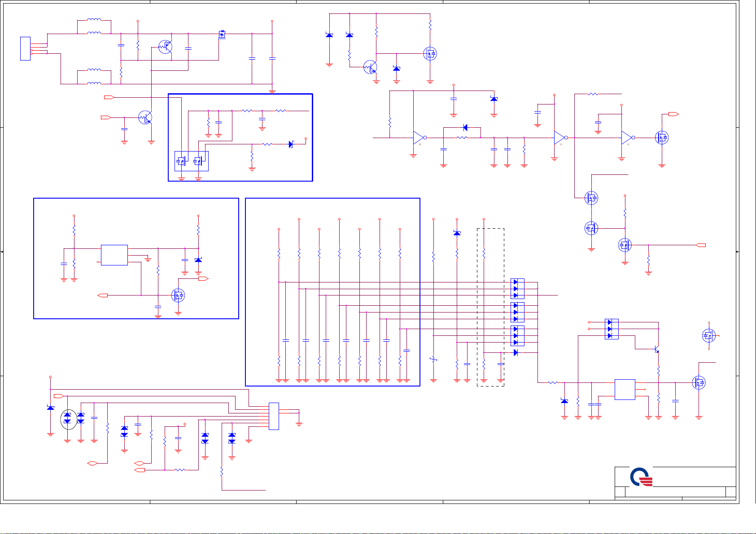The height and width of the screenshot is (534, 756).
Task: Click the topmost three-diode array package
Action: click(517, 289)
